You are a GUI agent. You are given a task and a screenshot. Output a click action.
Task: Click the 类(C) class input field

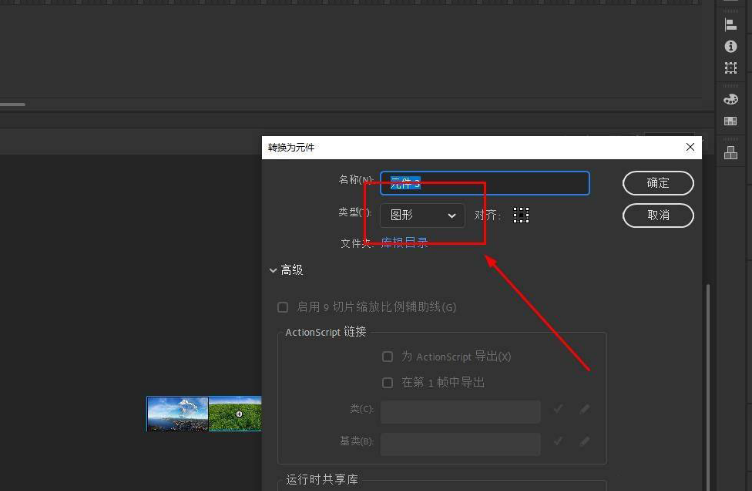[x=460, y=411]
